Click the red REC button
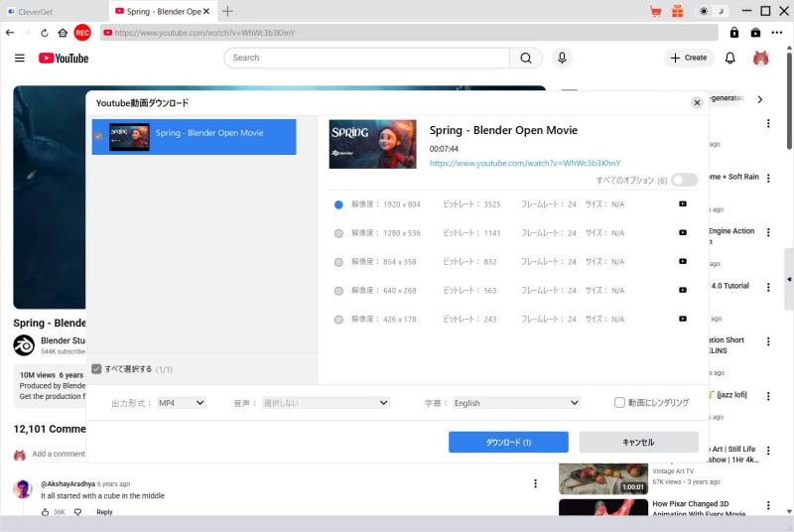This screenshot has width=794, height=532. pos(82,33)
